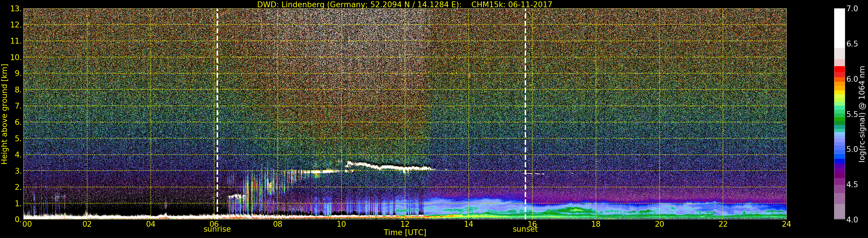Viewport: 868px width, 238px height.
Task: Select the 'log(rc-signal) @ 1064 nm' colorbar label
Action: click(x=861, y=114)
